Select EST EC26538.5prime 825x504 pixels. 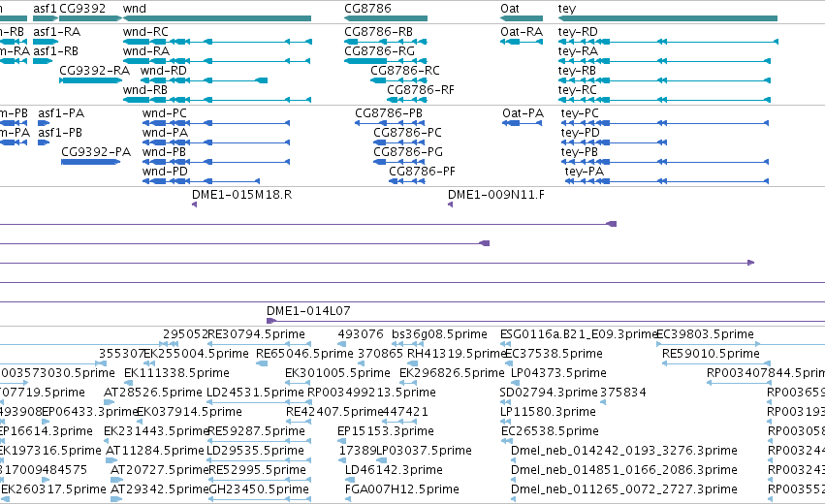(x=550, y=431)
